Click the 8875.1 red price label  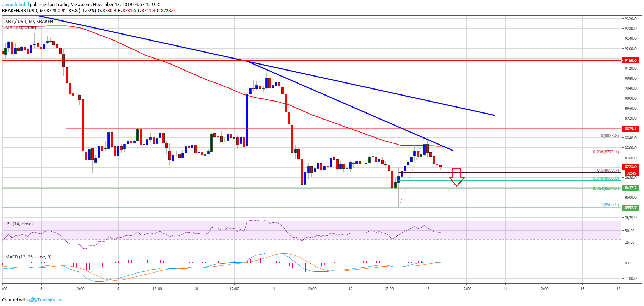point(631,129)
